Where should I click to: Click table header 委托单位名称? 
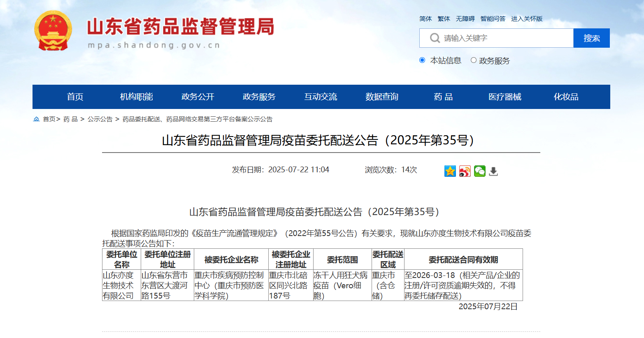coord(122,259)
